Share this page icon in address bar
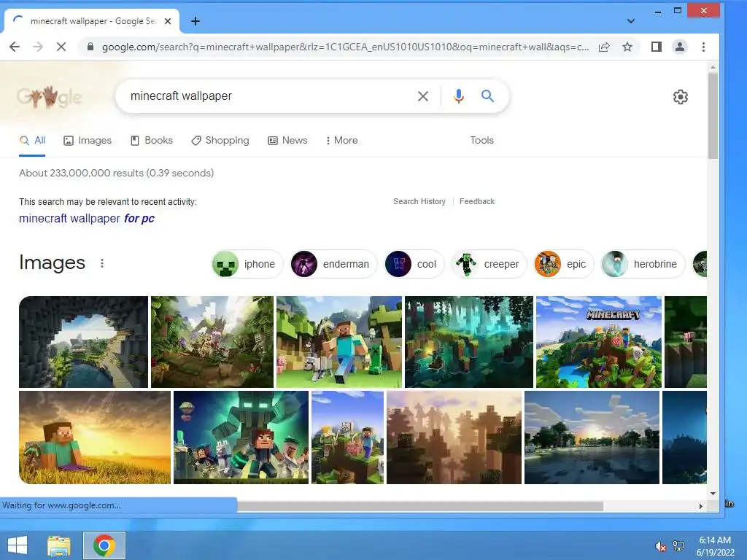Image resolution: width=747 pixels, height=560 pixels. click(604, 47)
